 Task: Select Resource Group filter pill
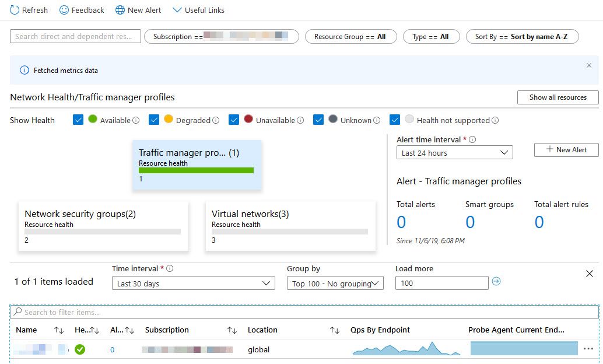(x=350, y=37)
